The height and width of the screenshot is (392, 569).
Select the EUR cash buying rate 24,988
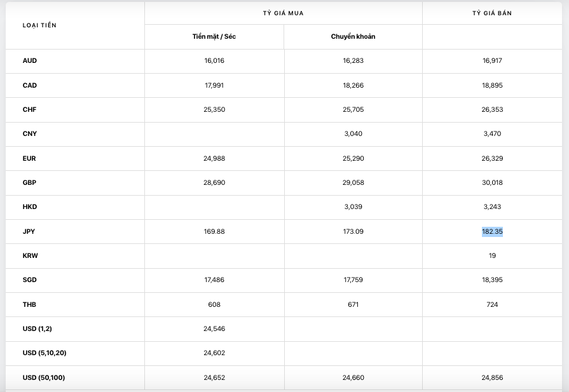click(x=214, y=158)
